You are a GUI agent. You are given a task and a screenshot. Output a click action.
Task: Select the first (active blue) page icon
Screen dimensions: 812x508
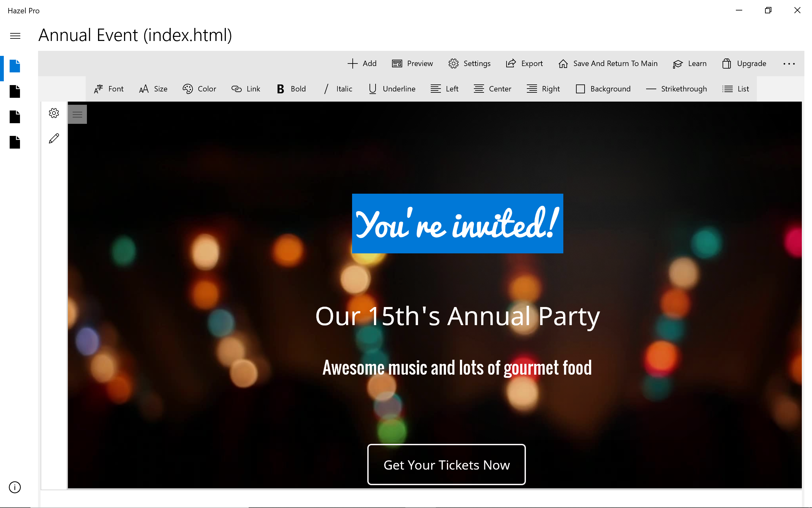point(15,66)
